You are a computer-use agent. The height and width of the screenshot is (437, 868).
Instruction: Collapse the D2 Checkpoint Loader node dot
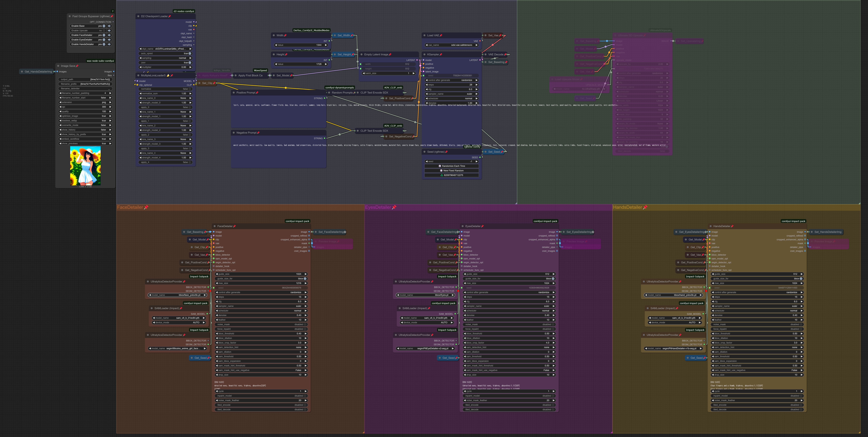tap(138, 16)
